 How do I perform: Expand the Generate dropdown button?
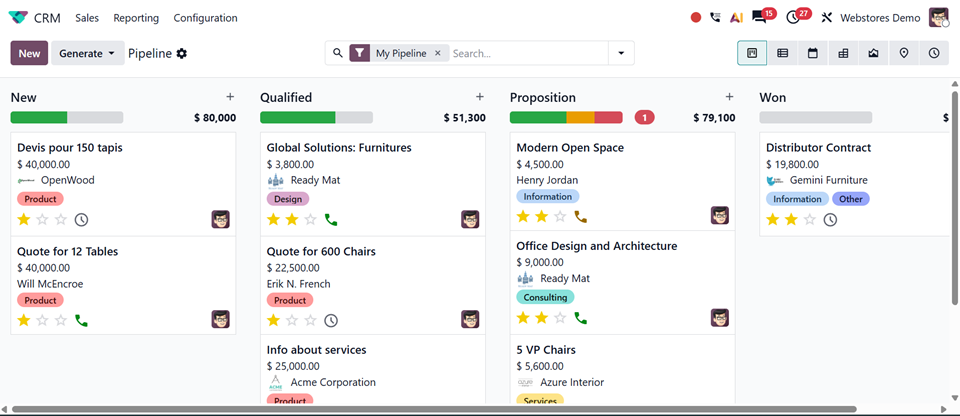pos(88,53)
